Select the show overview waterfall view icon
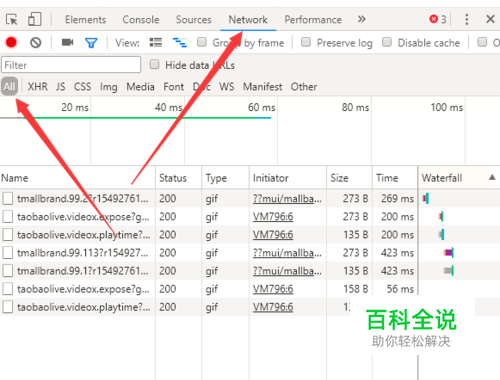Image resolution: width=500 pixels, height=380 pixels. point(180,42)
